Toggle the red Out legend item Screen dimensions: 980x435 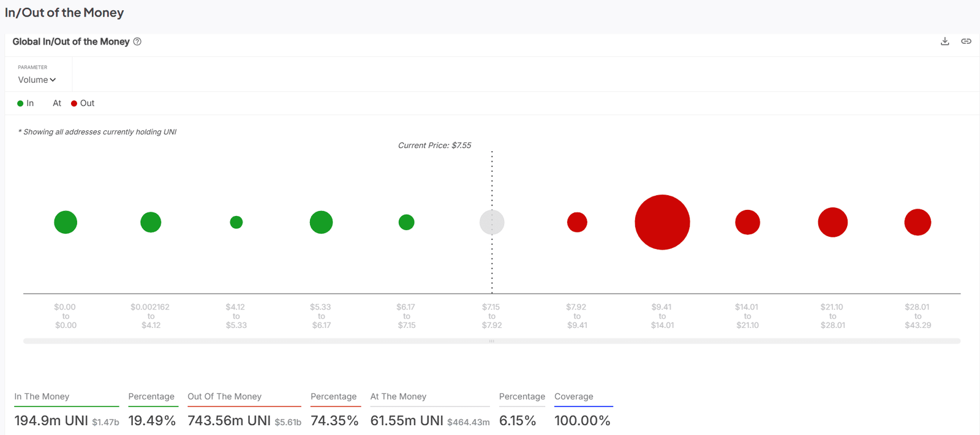click(x=83, y=103)
